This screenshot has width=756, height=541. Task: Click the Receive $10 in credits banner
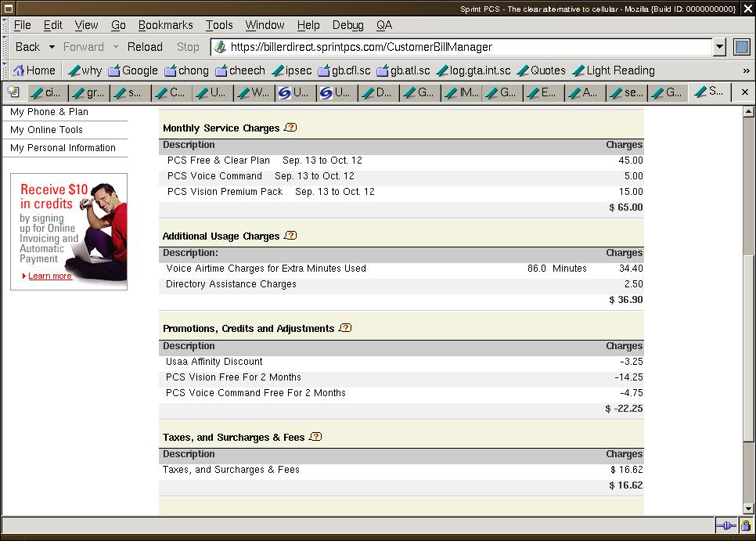69,232
